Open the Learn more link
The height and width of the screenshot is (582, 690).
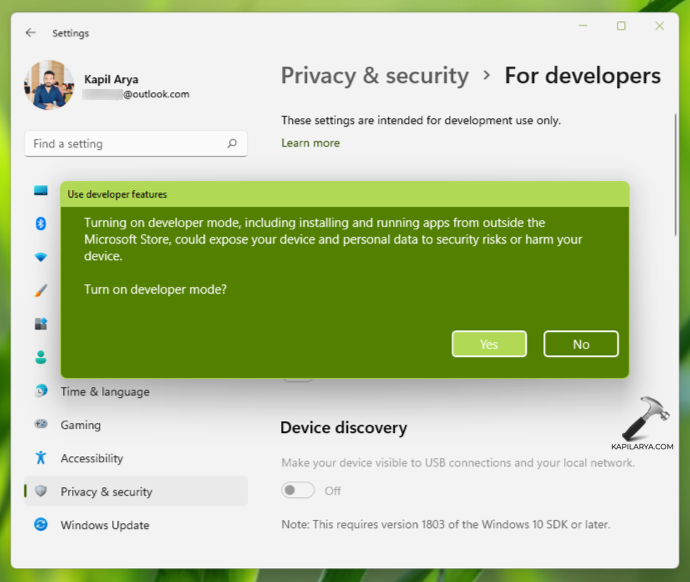pyautogui.click(x=310, y=143)
